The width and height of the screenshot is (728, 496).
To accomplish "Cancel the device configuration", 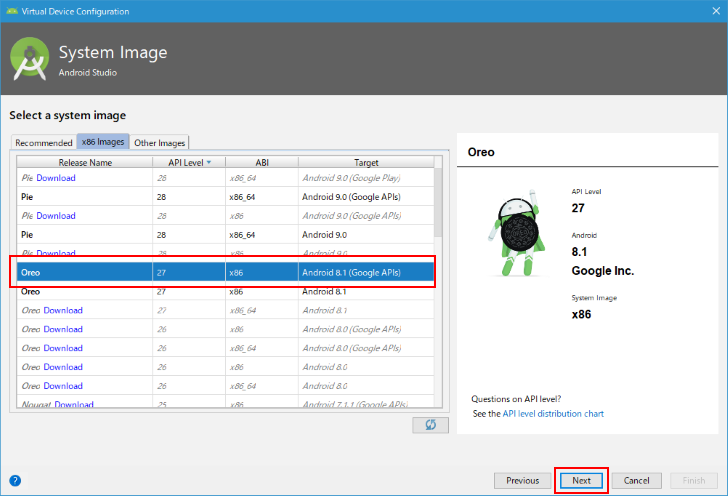I will tap(636, 480).
